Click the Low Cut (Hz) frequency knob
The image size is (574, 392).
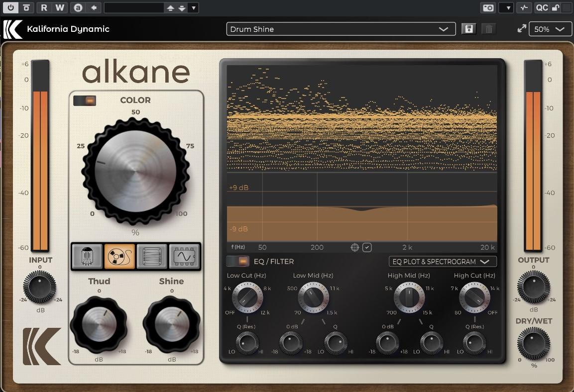coord(247,297)
